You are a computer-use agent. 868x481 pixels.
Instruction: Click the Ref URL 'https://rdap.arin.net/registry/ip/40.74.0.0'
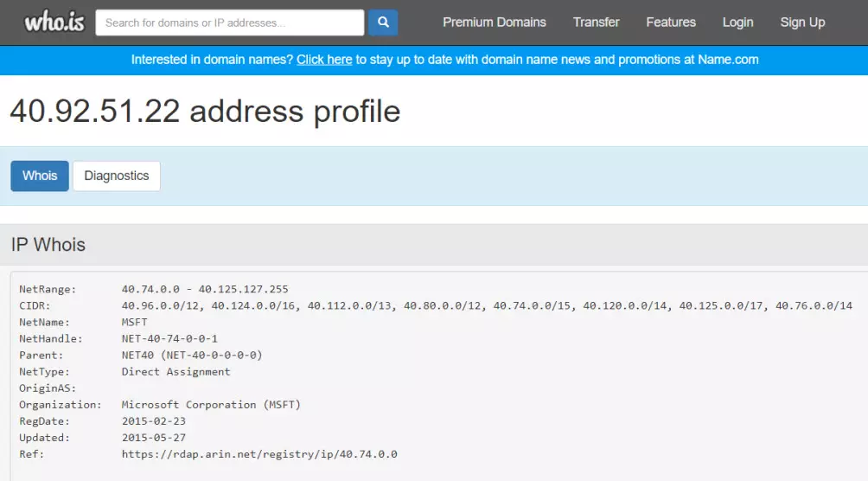pos(259,454)
